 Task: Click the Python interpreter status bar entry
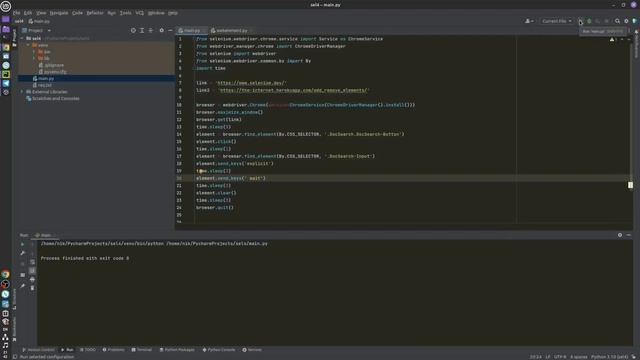[x=609, y=357]
